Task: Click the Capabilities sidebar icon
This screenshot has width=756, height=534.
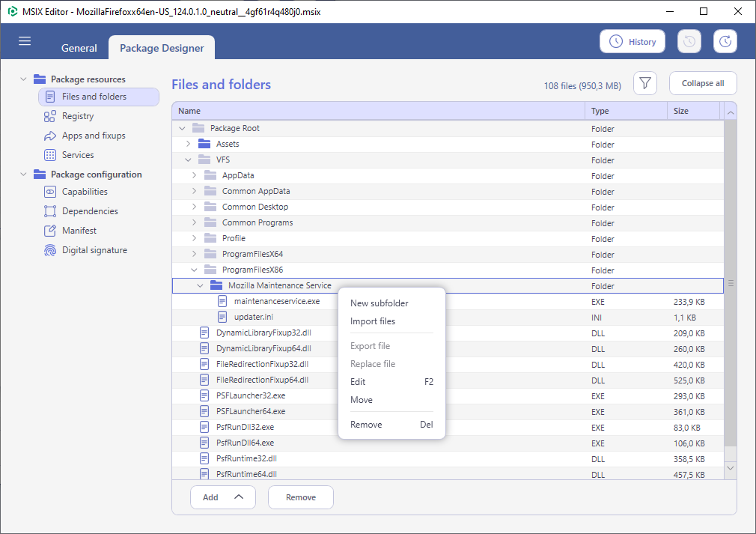Action: pos(49,192)
